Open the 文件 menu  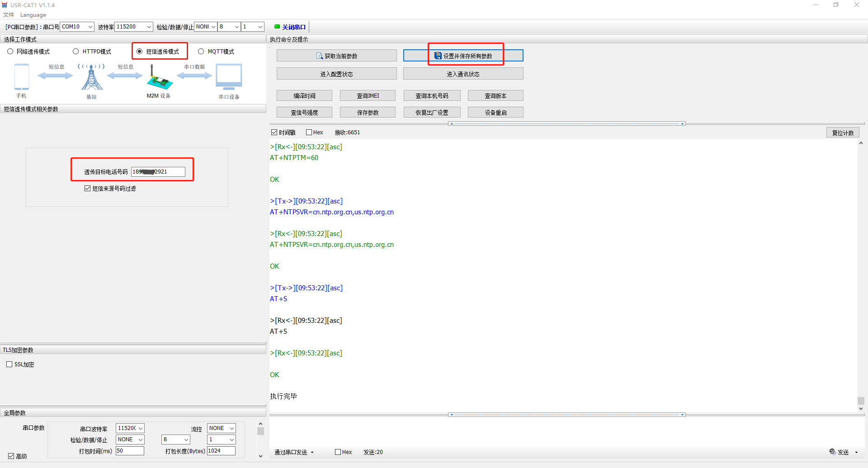point(9,15)
